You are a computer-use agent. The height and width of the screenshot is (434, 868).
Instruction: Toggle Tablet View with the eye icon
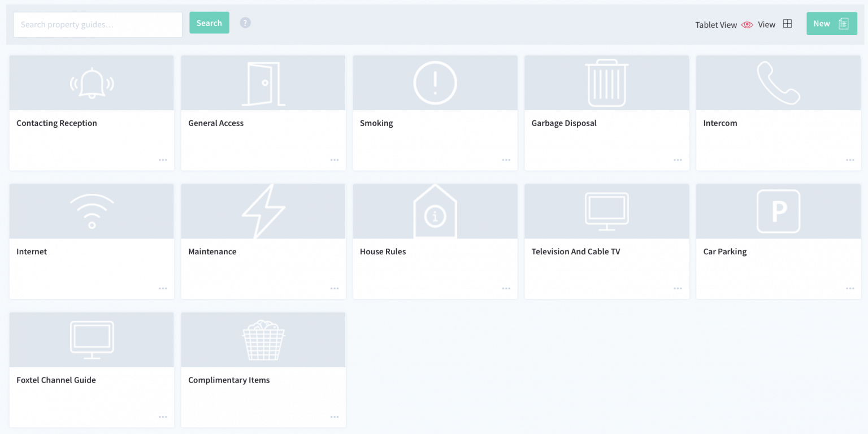point(747,25)
